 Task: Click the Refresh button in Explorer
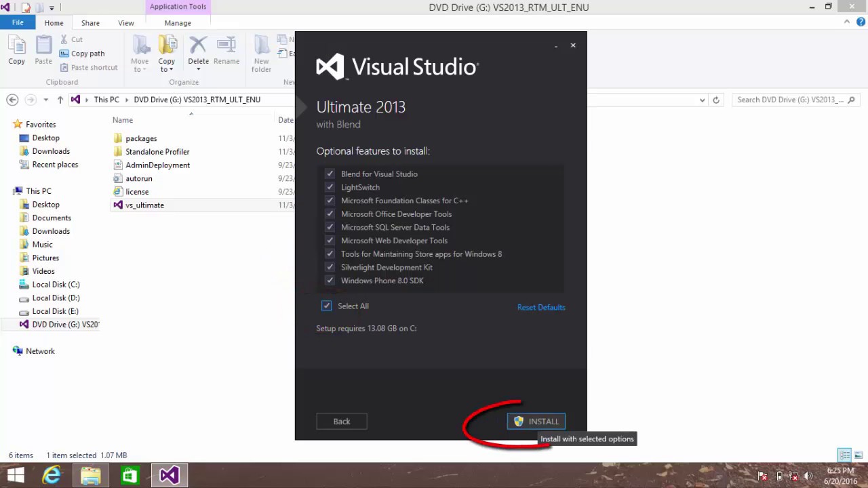pyautogui.click(x=715, y=100)
